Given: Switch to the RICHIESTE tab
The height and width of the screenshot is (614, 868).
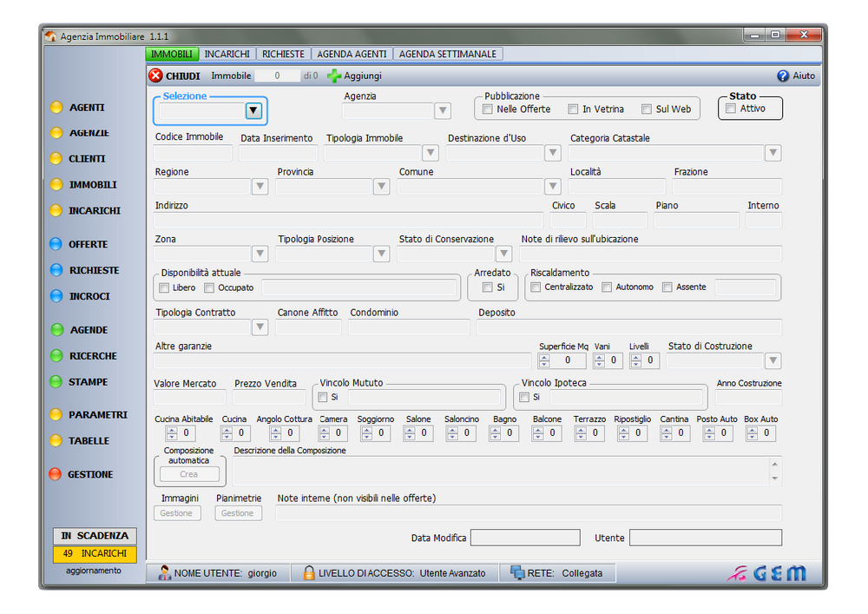Looking at the screenshot, I should click(283, 54).
